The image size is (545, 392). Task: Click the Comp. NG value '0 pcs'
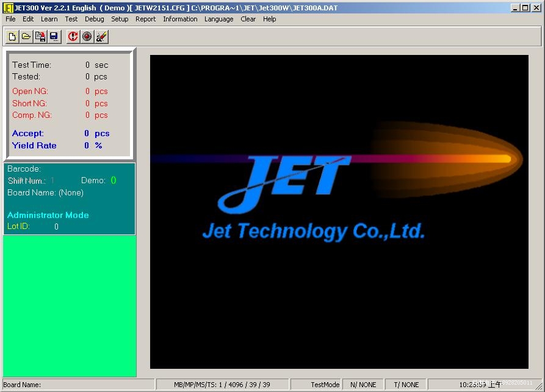click(x=96, y=115)
